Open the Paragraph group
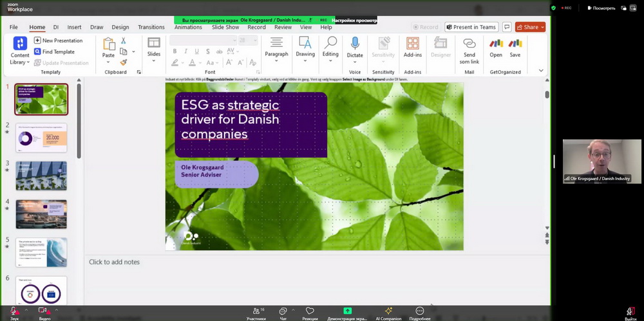 pyautogui.click(x=276, y=50)
